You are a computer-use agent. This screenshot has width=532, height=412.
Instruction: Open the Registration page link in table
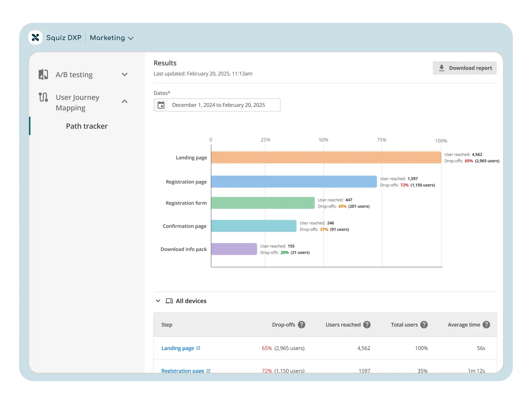(183, 370)
